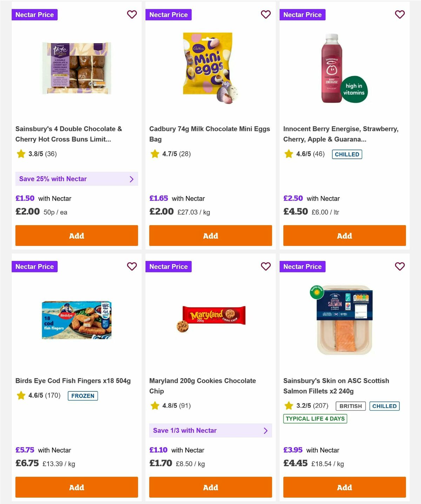Expand the Save 1/3 with Nectar banner
The width and height of the screenshot is (421, 504).
point(210,430)
